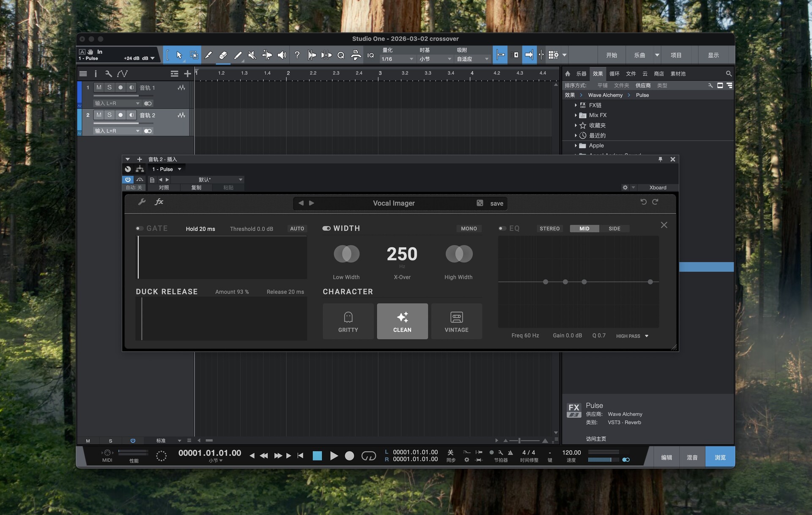Select the Eraser tool
The width and height of the screenshot is (812, 515).
click(223, 55)
